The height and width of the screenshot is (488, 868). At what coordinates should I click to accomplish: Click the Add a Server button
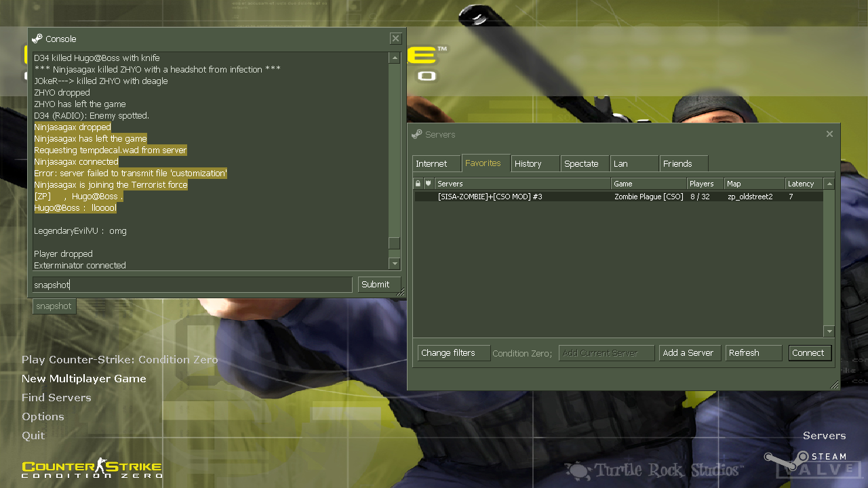(x=690, y=353)
